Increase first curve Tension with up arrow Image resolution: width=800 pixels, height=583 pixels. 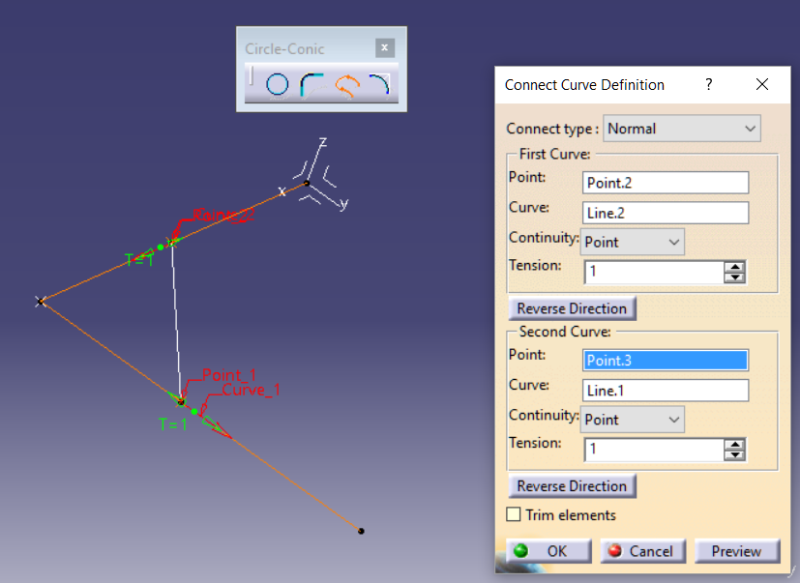pyautogui.click(x=733, y=266)
